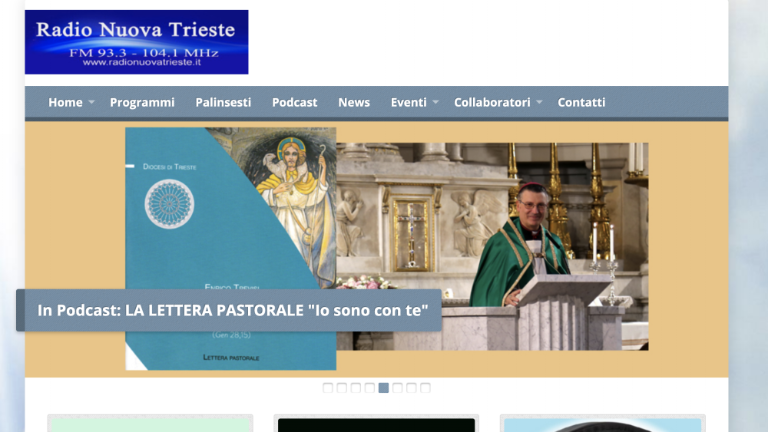Screen dimensions: 768x432
Task: Open the Lettera Pastorale slide caption
Action: (x=228, y=311)
